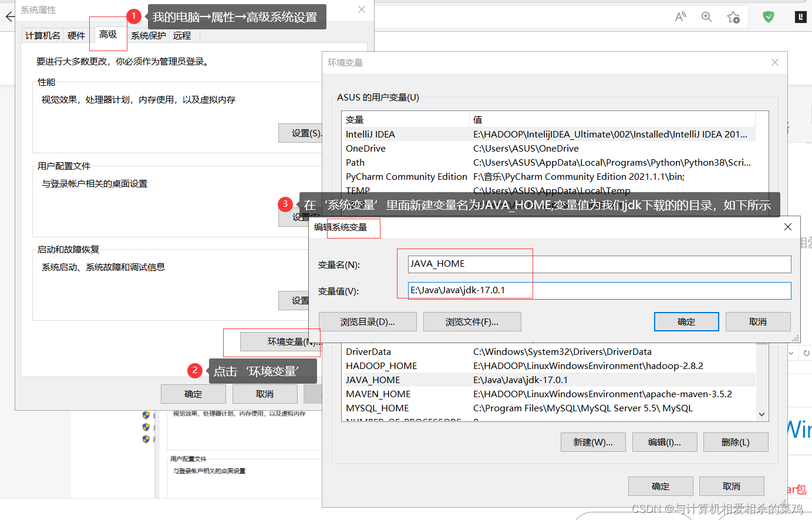Screen dimensions: 812x520
Task: Delete selected variable via 删除(L)
Action: pyautogui.click(x=736, y=442)
